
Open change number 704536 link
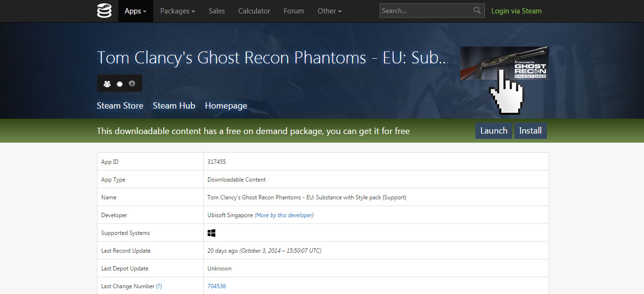(x=217, y=286)
